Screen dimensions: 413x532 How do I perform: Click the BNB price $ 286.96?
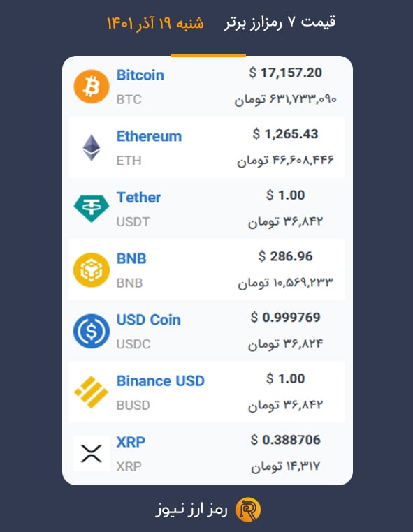[285, 256]
